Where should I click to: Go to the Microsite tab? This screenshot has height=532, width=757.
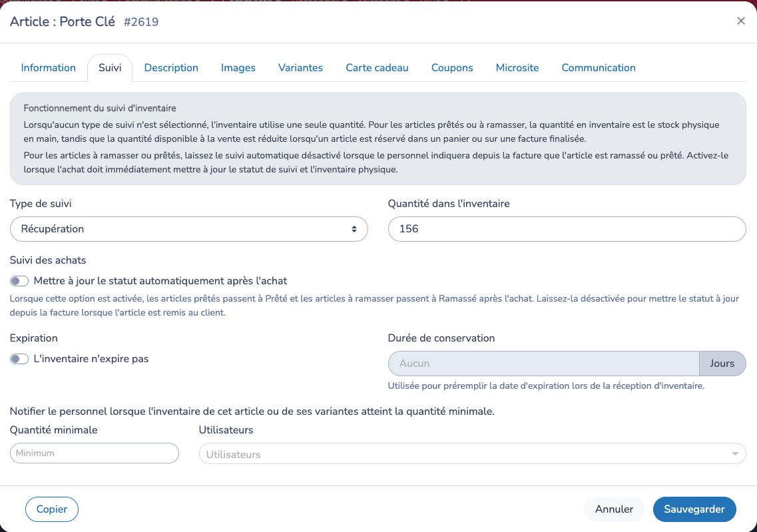pyautogui.click(x=517, y=68)
